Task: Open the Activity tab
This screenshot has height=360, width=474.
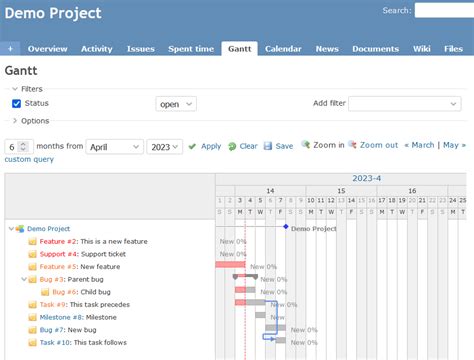Action: (97, 49)
